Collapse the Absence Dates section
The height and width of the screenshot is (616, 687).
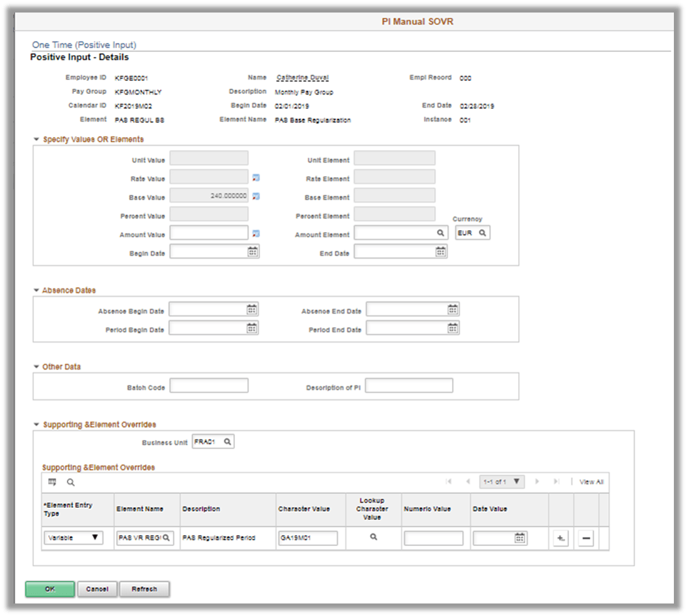coord(36,290)
